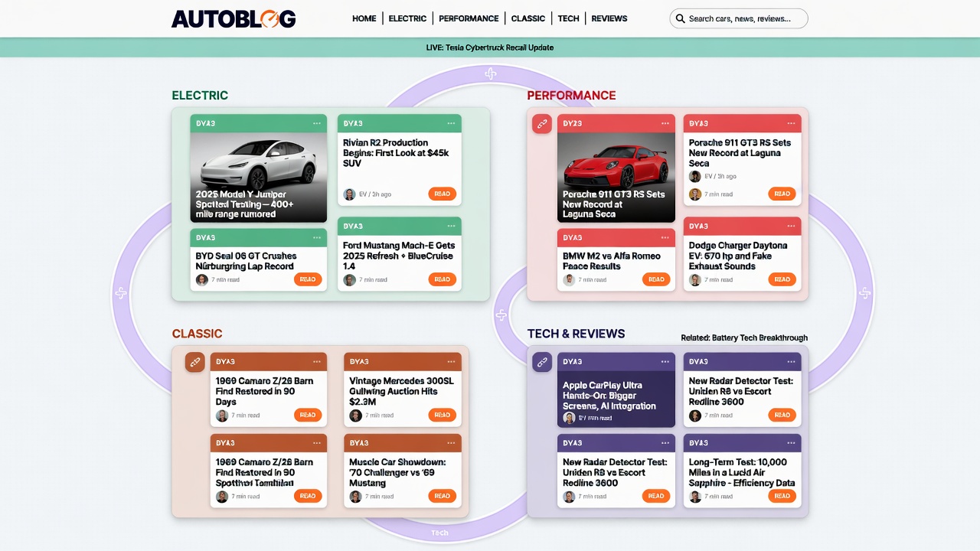Open Dodge Charger Daytona EV headline
The width and height of the screenshot is (980, 551).
coord(738,256)
